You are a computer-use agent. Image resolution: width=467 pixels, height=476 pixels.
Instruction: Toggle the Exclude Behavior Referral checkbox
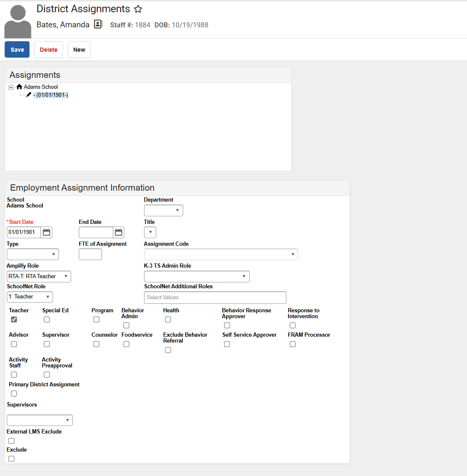168,350
